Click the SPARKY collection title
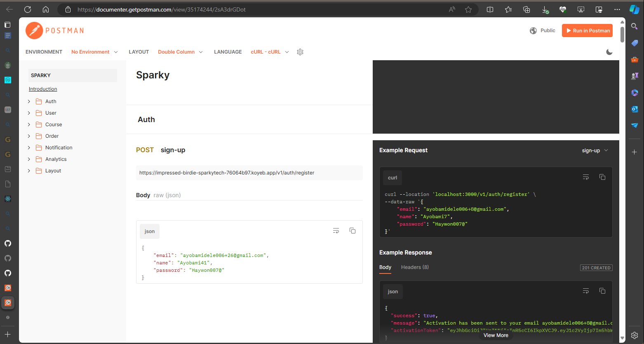The image size is (644, 344). pyautogui.click(x=73, y=75)
